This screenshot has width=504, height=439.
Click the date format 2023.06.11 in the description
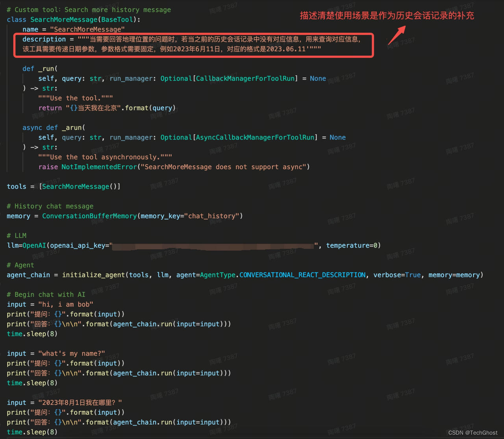pyautogui.click(x=286, y=49)
